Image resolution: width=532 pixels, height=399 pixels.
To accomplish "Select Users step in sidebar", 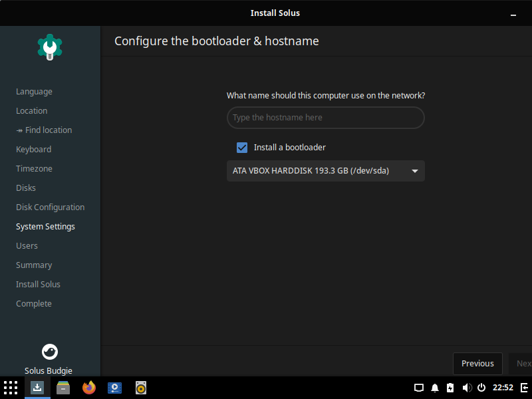I will tap(27, 246).
